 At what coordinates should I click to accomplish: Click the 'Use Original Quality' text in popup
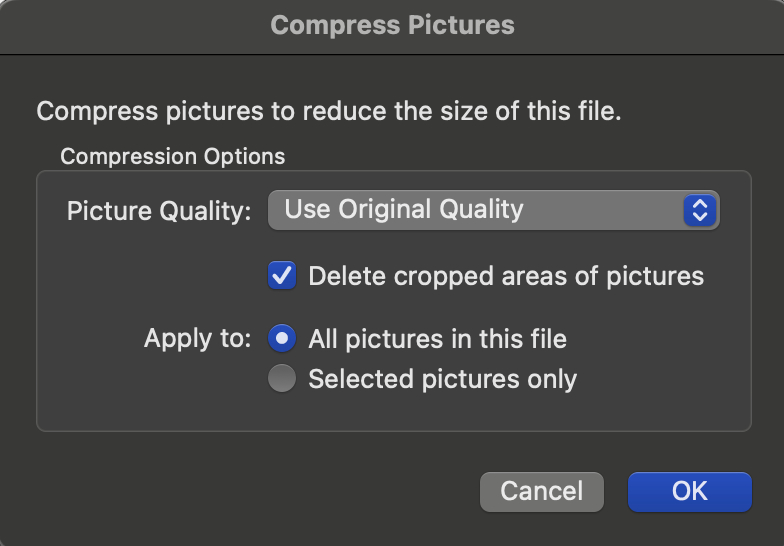[404, 210]
